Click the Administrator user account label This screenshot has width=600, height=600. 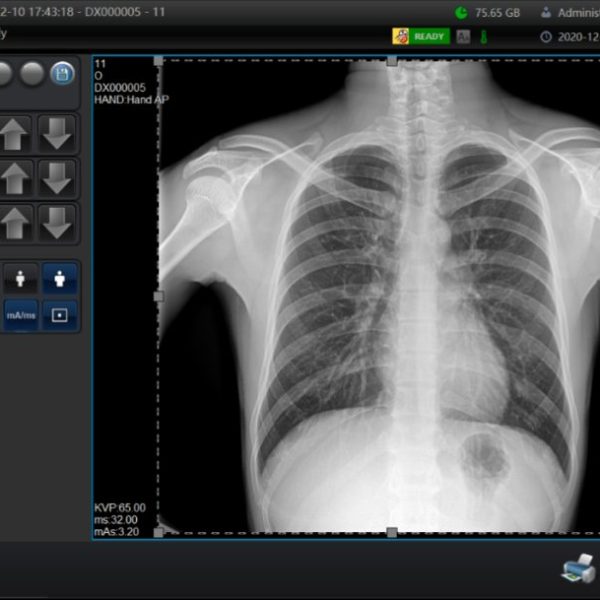click(570, 13)
